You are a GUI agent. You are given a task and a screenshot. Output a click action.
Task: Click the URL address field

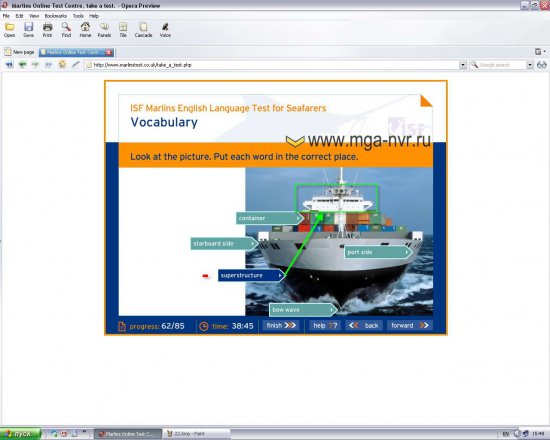click(x=275, y=65)
